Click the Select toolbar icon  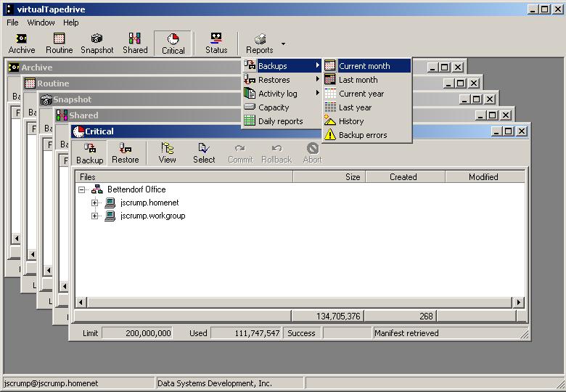tap(204, 153)
